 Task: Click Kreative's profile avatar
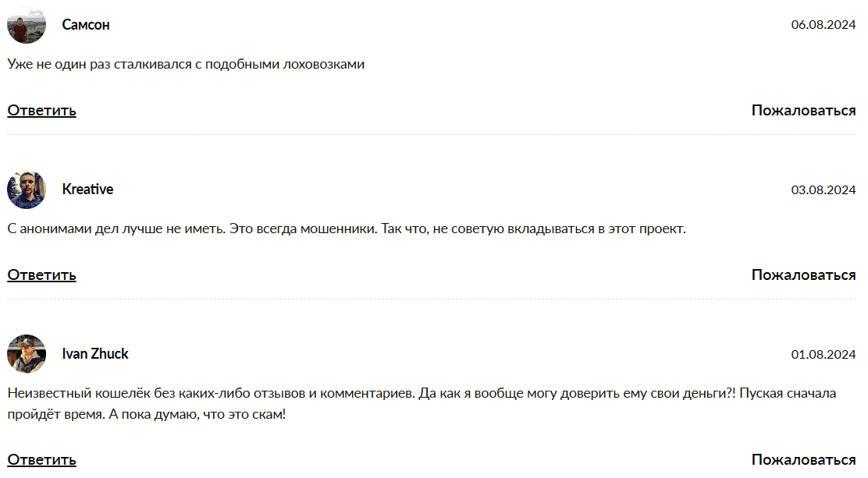27,189
